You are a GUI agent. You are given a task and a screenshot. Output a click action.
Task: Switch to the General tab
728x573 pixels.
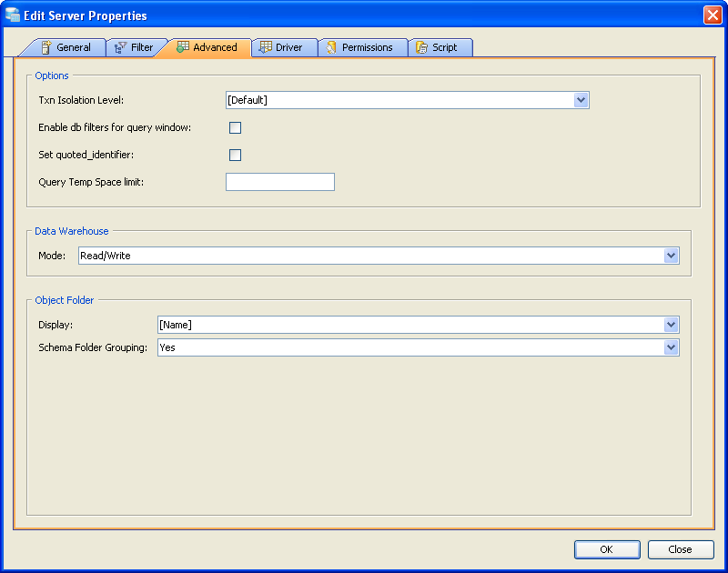[x=65, y=47]
